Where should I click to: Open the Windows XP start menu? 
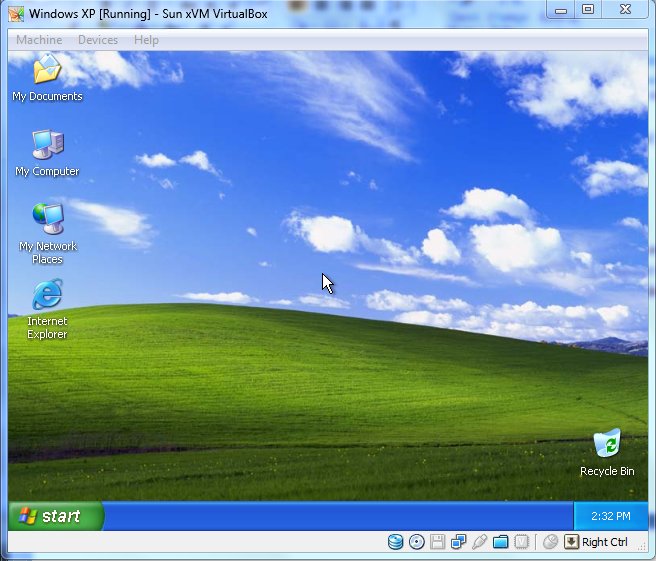coord(56,516)
